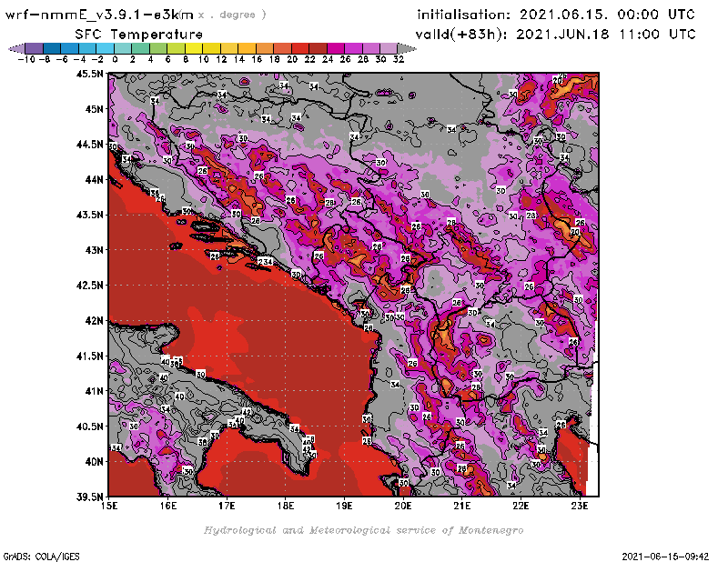Click the colorbar label '16'
Viewport: 728px width, 562px height.
tap(257, 59)
